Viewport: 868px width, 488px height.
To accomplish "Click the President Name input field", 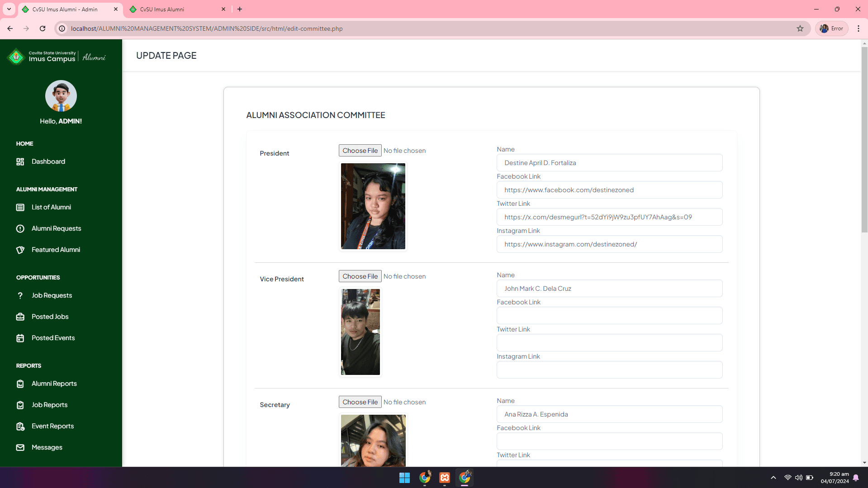I will coord(609,163).
